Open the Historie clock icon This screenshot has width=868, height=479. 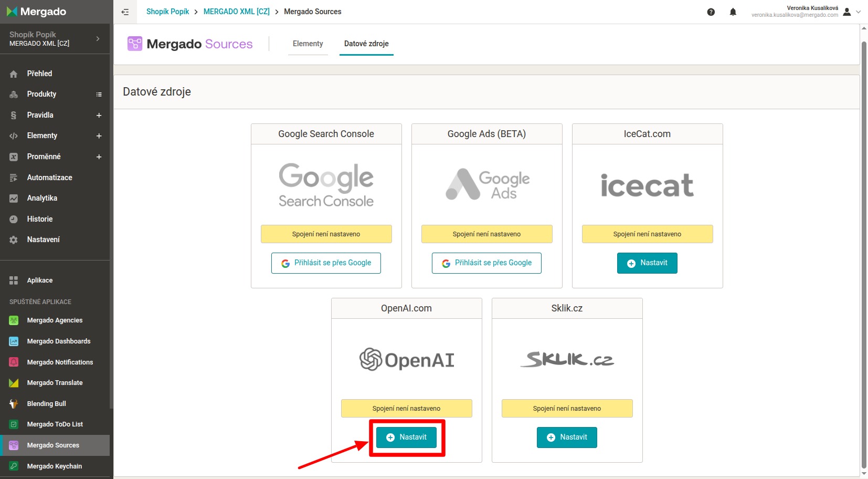[x=14, y=219]
